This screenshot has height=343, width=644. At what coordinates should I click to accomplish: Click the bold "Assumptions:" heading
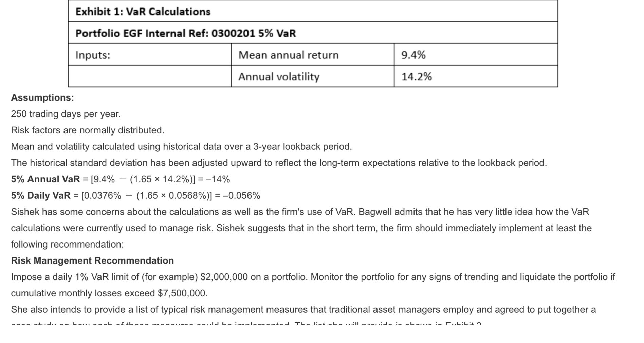click(x=42, y=98)
